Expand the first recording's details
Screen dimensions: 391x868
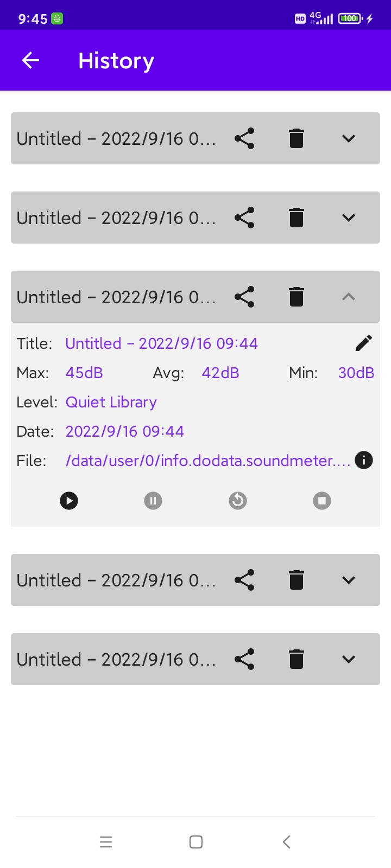point(349,138)
